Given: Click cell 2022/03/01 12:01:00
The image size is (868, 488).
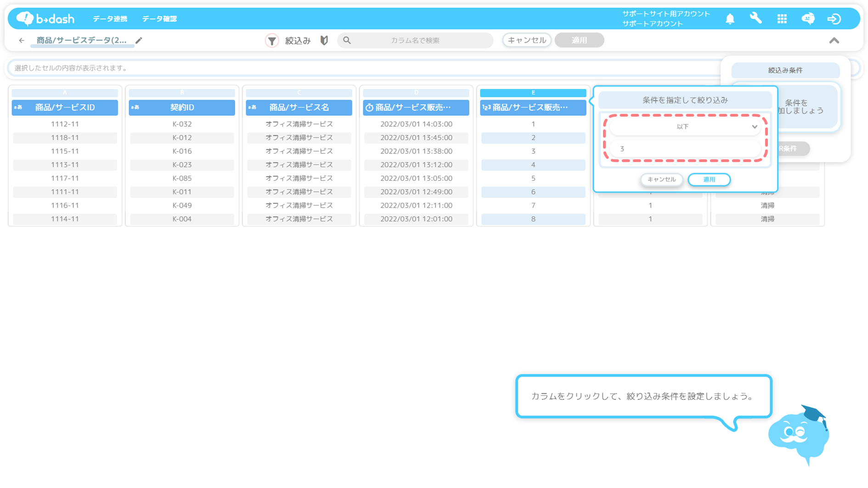Looking at the screenshot, I should (x=416, y=219).
